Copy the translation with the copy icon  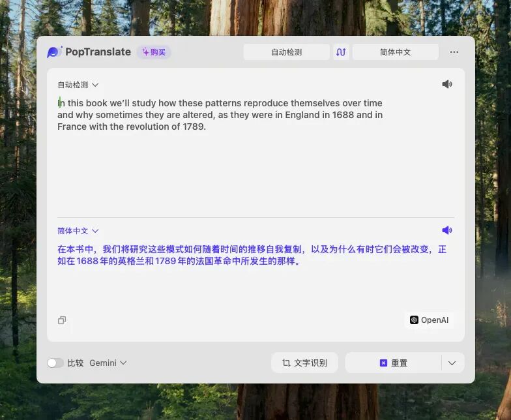[x=62, y=320]
